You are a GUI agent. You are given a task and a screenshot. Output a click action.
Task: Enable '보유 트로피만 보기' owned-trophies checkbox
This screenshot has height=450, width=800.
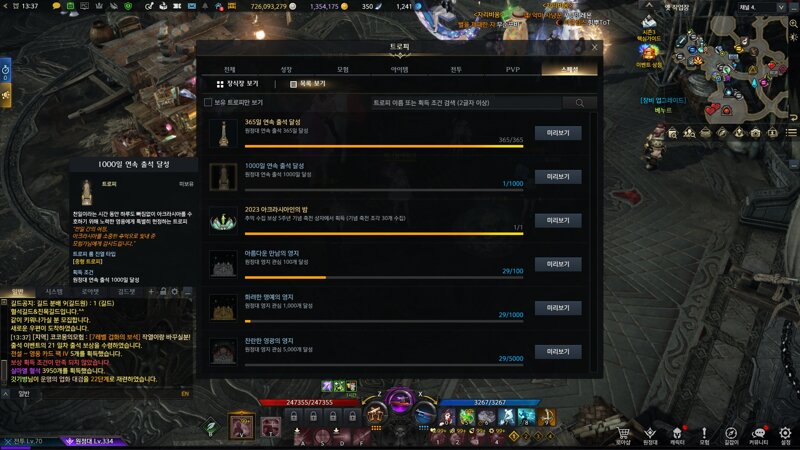208,103
